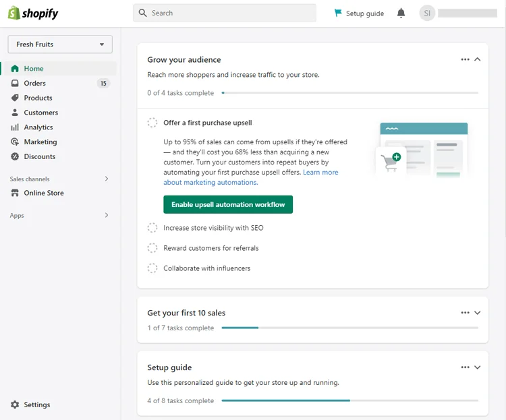The width and height of the screenshot is (506, 420).
Task: Open the notifications bell icon
Action: point(401,13)
